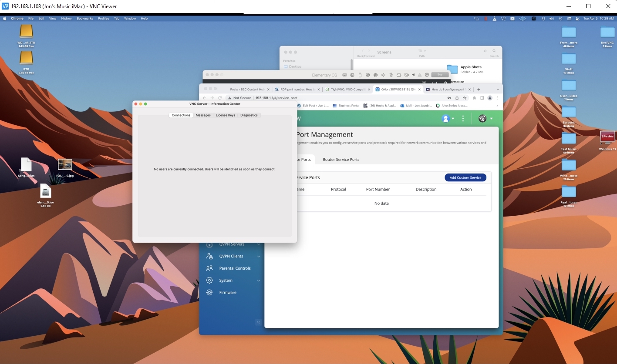
Task: Switch to 'How do I configure port' tab
Action: tap(448, 89)
